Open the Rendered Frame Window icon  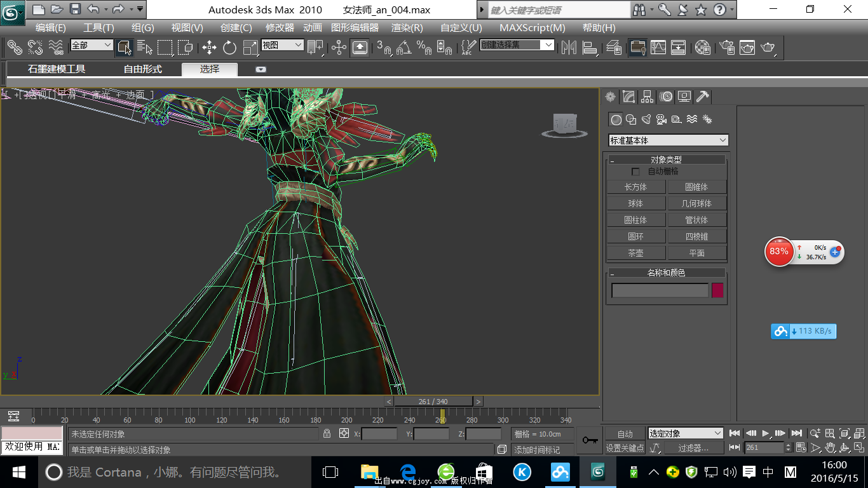click(x=747, y=47)
